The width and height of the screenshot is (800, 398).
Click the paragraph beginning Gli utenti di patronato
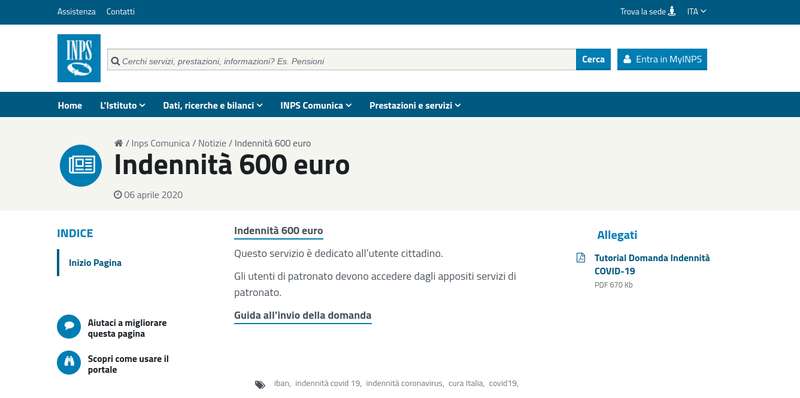[x=375, y=284]
